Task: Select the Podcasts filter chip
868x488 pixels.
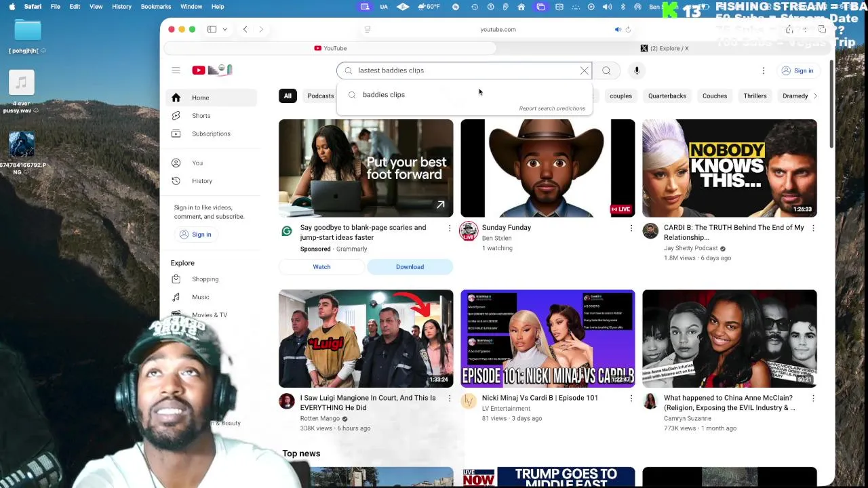Action: 320,96
